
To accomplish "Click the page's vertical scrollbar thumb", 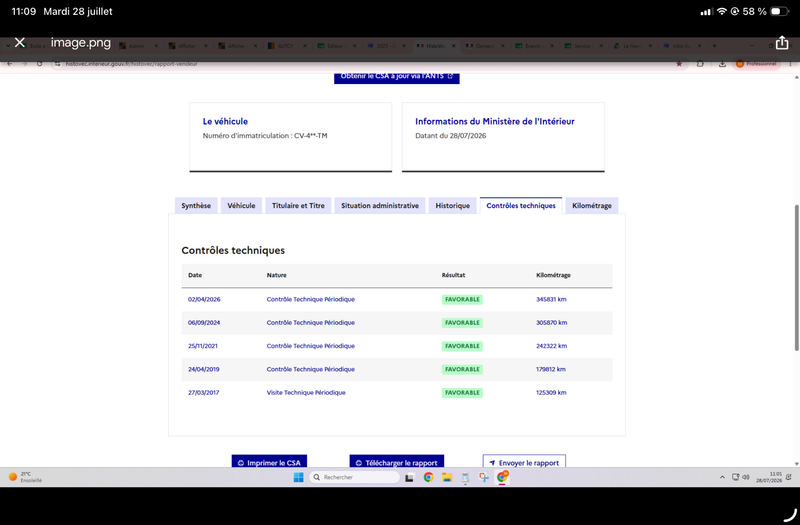I will point(796,278).
